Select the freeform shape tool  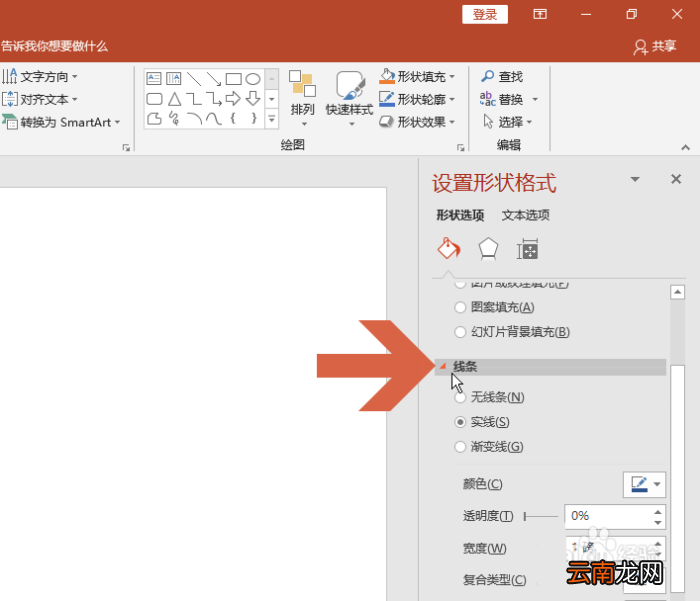(154, 118)
